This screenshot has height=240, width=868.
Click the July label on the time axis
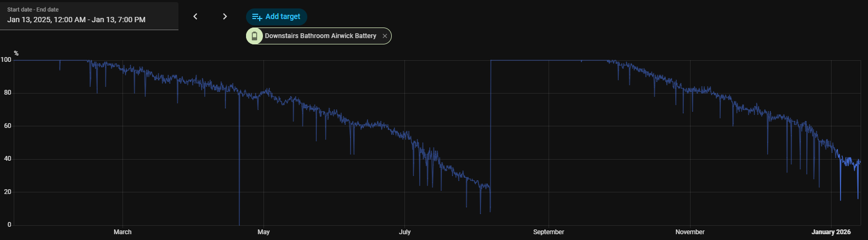[404, 232]
